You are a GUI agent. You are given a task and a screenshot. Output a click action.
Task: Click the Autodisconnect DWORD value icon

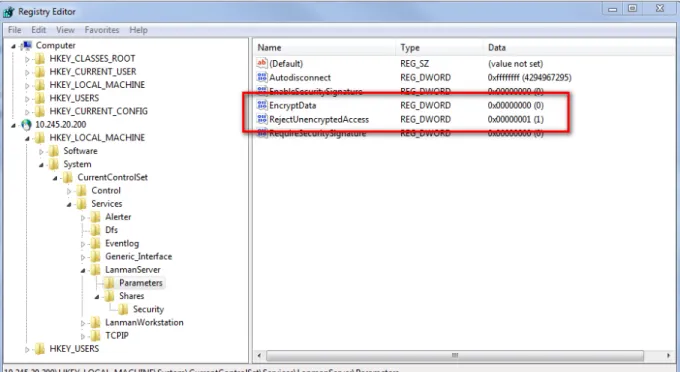tap(262, 77)
